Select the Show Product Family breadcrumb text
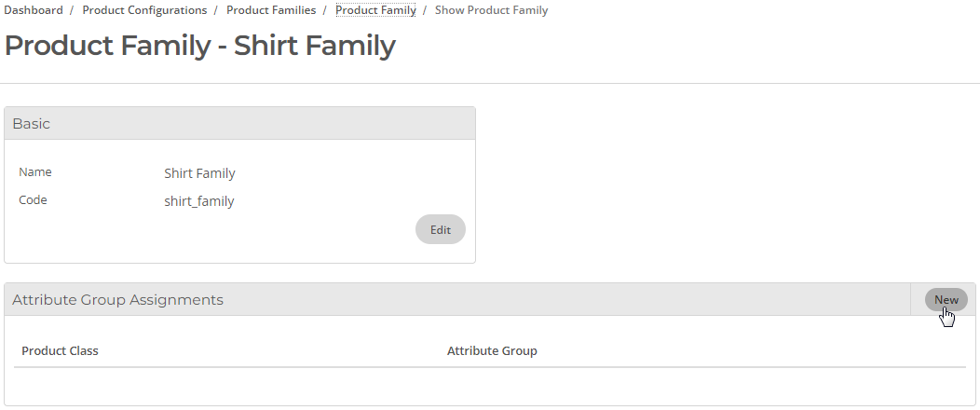This screenshot has width=980, height=410. click(491, 10)
